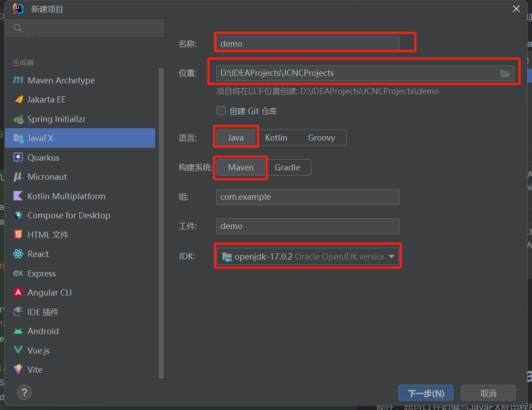The width and height of the screenshot is (532, 410).
Task: Browse for location using folder icon
Action: [x=505, y=73]
